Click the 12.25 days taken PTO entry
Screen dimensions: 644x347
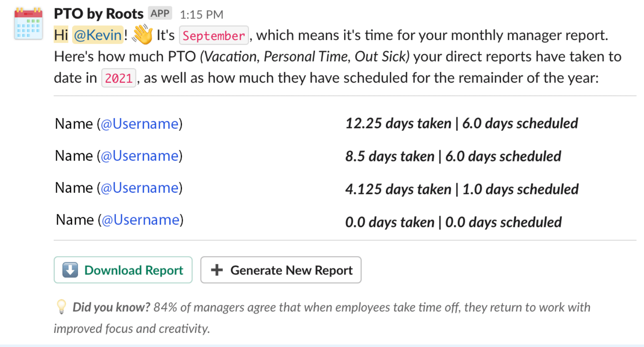[x=461, y=123]
